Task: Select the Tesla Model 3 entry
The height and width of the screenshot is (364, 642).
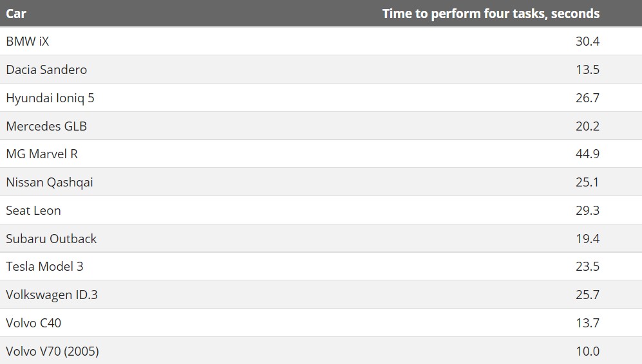Action: 44,266
